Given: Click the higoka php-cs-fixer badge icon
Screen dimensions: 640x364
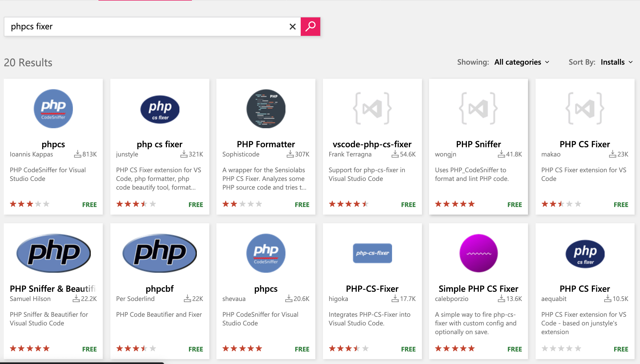Looking at the screenshot, I should pos(372,253).
